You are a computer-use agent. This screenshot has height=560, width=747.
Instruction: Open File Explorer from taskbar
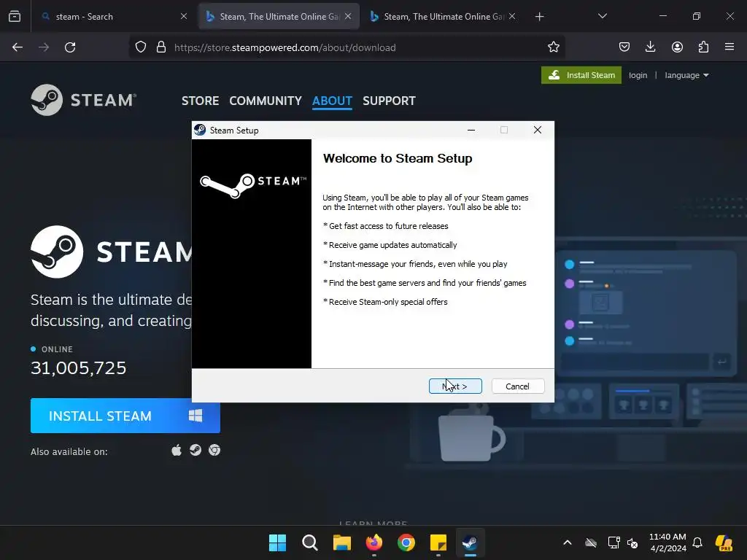click(x=341, y=542)
